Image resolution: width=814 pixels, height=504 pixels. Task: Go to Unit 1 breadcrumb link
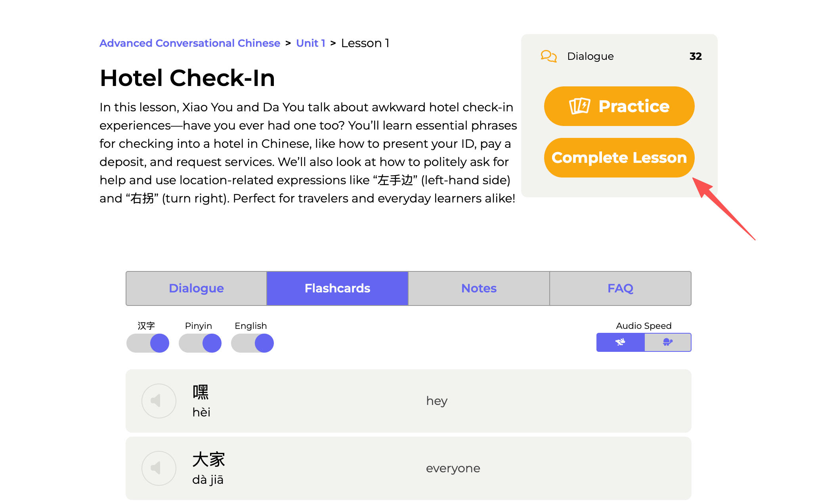point(310,43)
